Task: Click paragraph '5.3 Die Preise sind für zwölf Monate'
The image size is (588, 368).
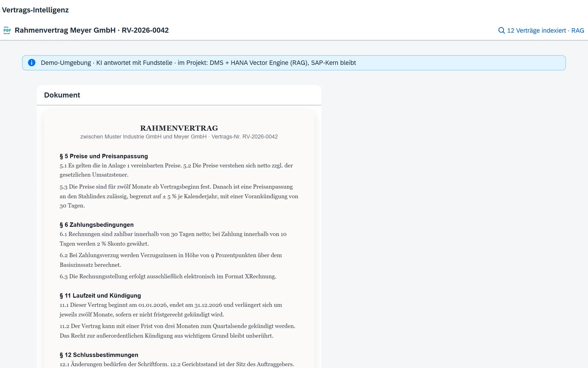Action: pyautogui.click(x=179, y=196)
